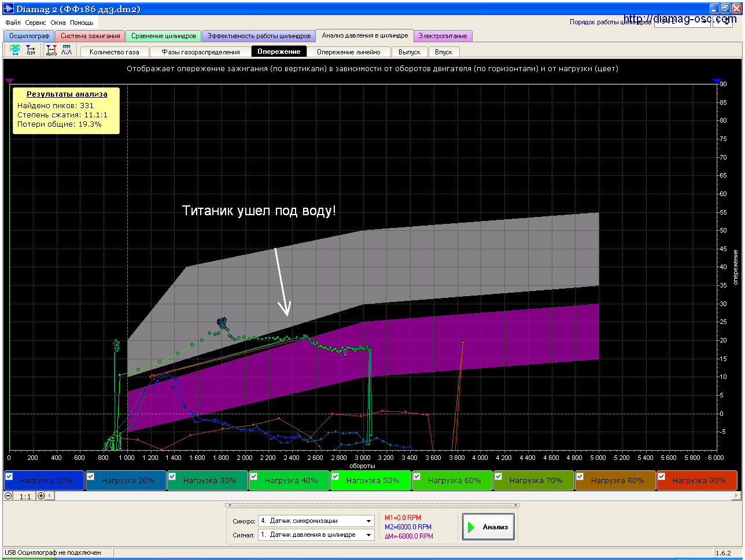745x560 pixels.
Task: Click the Порядок работы цилиндров label
Action: click(x=610, y=22)
